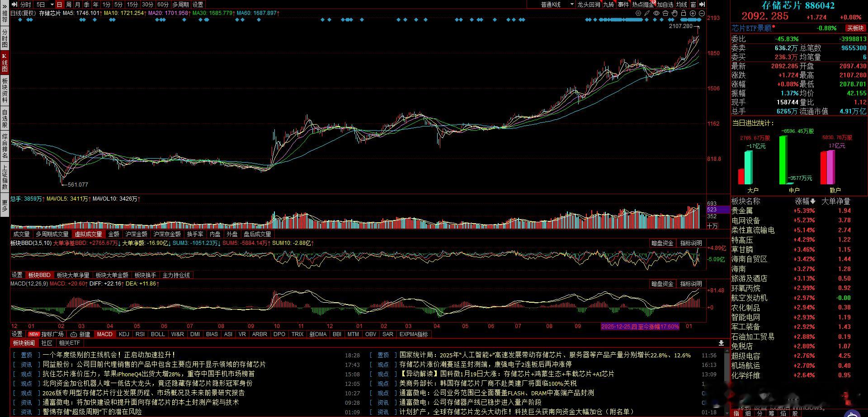Image resolution: width=868 pixels, height=417 pixels.
Task: Toggle the eye visibility icon on chart
Action: click(656, 14)
